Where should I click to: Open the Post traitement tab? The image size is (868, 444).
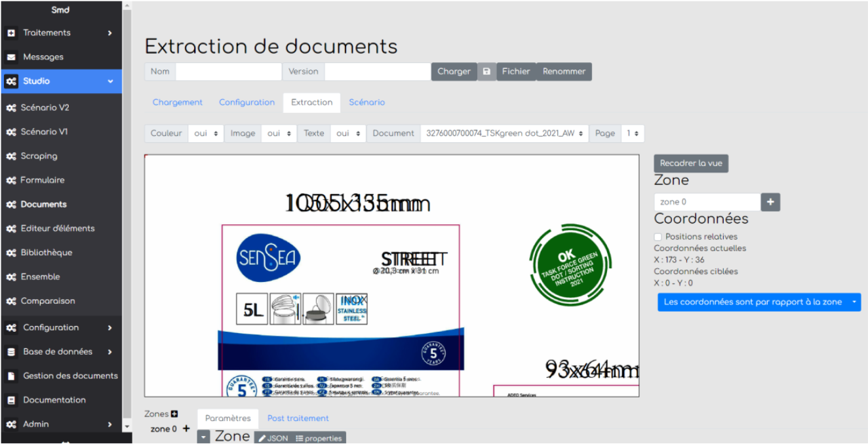point(298,418)
